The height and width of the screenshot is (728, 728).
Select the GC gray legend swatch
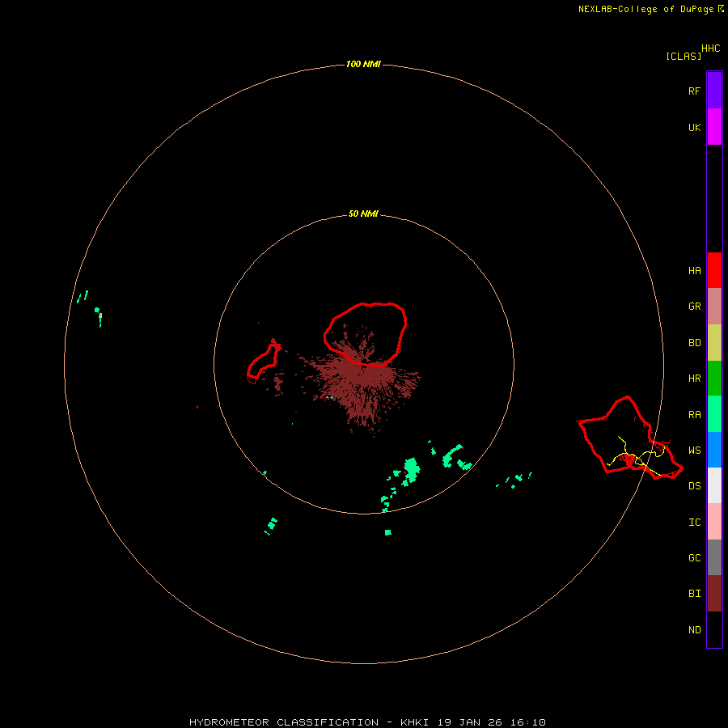tap(714, 557)
